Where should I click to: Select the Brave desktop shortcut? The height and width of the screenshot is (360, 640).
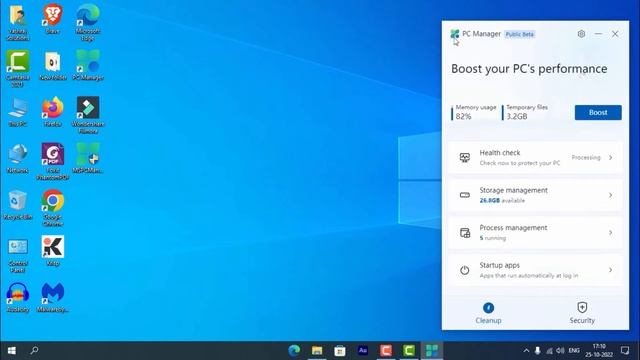click(53, 19)
